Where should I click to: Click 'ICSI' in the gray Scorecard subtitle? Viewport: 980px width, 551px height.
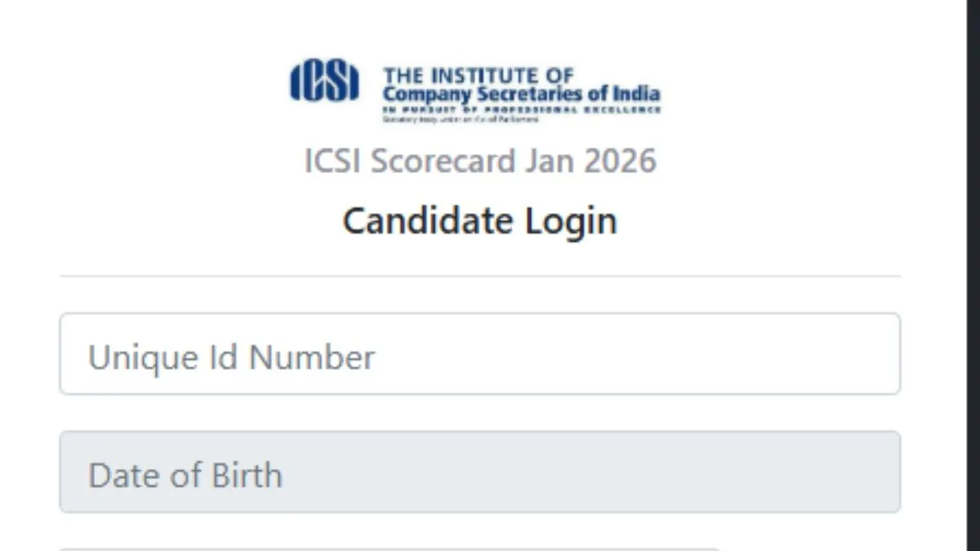(333, 161)
